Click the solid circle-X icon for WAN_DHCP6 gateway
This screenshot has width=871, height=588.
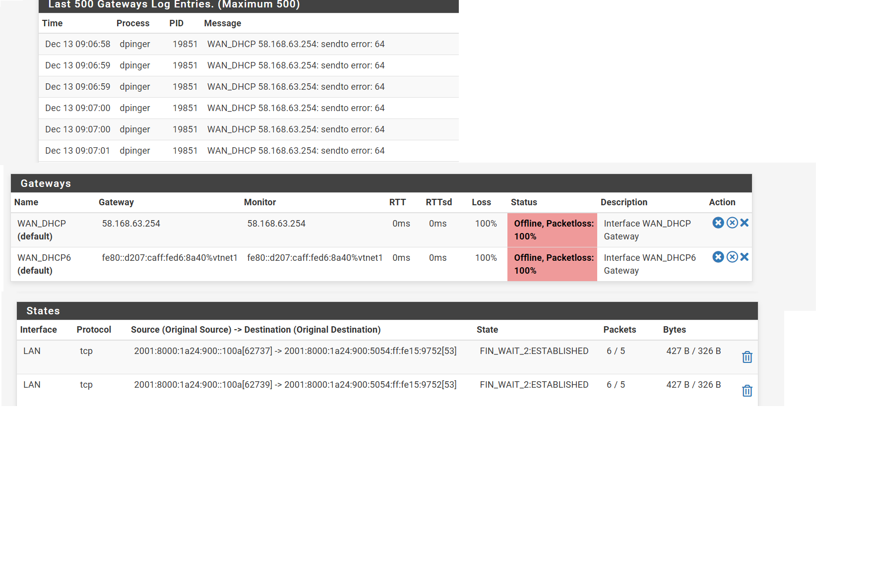[718, 257]
